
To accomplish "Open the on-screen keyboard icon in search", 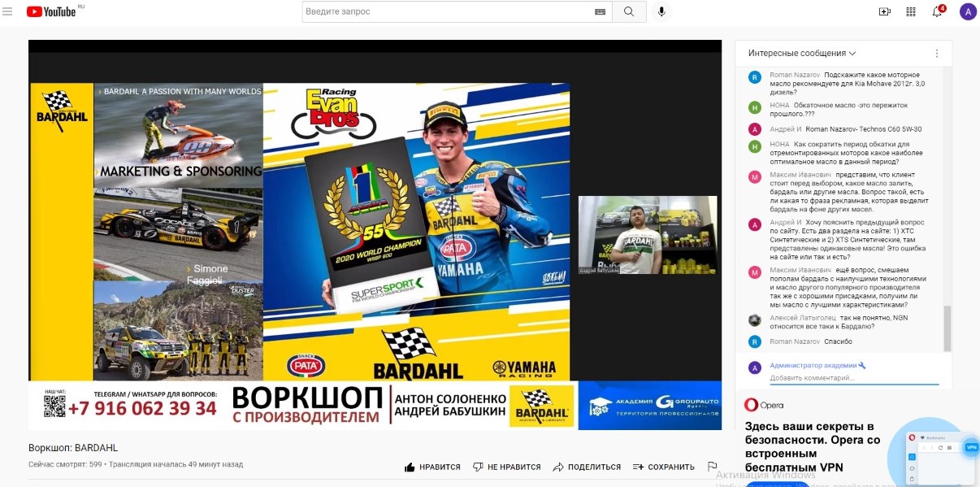I will point(601,11).
